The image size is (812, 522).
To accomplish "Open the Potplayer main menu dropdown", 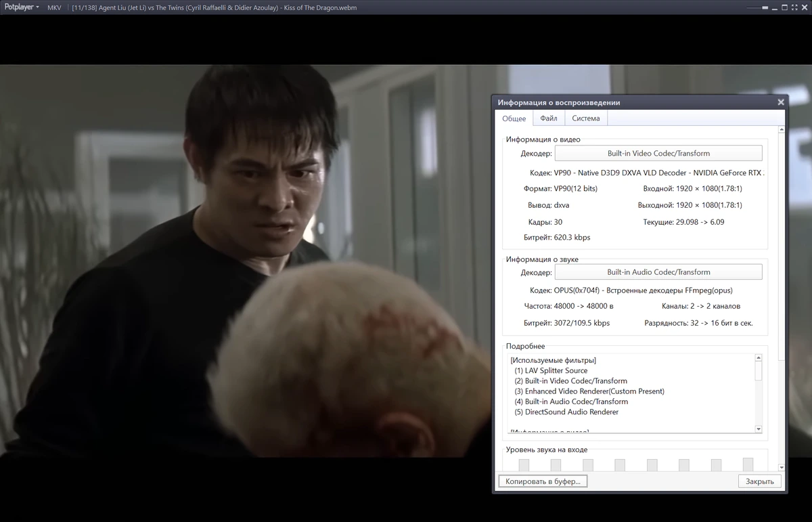I will coord(22,7).
